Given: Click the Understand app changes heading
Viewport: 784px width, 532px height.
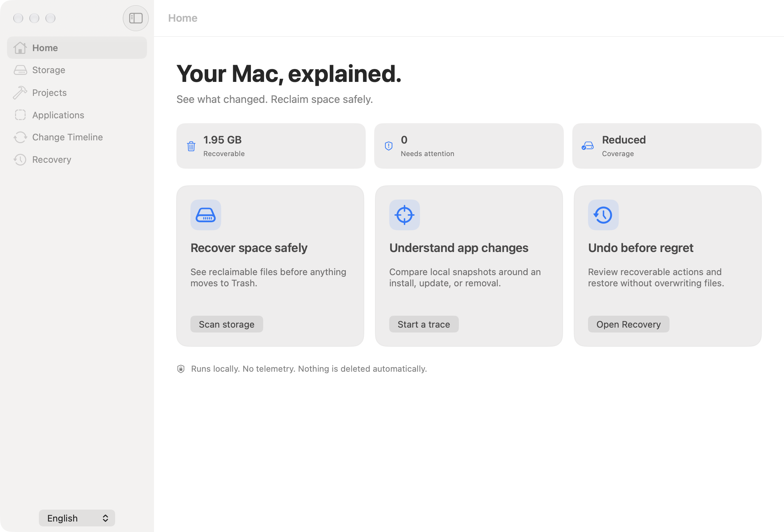Looking at the screenshot, I should (x=459, y=248).
